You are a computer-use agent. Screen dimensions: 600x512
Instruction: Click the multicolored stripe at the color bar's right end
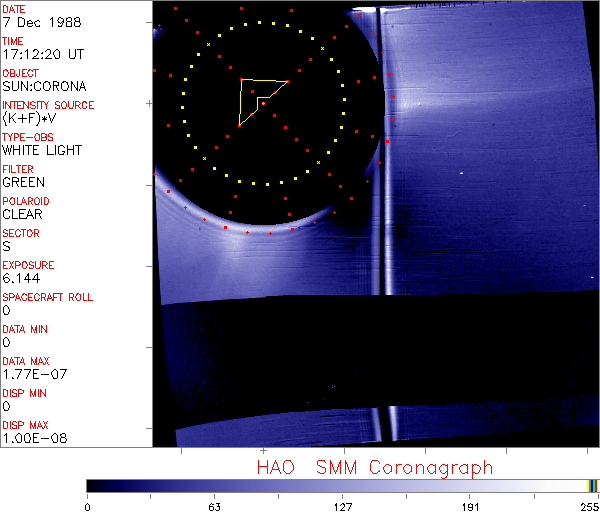(x=593, y=485)
